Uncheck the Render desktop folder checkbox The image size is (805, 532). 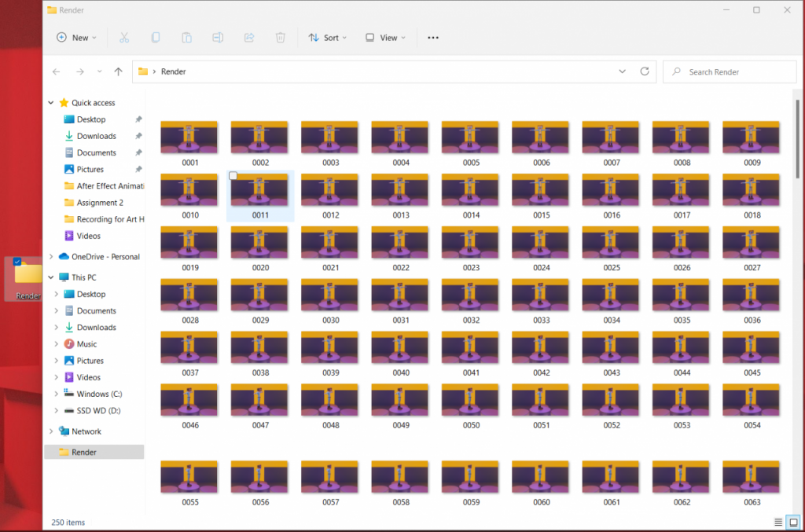[x=17, y=262]
